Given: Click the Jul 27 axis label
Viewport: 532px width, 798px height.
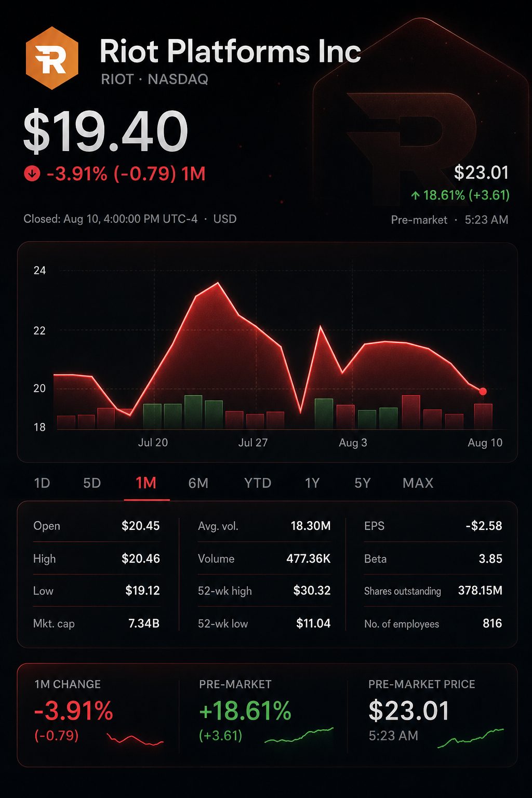Looking at the screenshot, I should [x=253, y=443].
